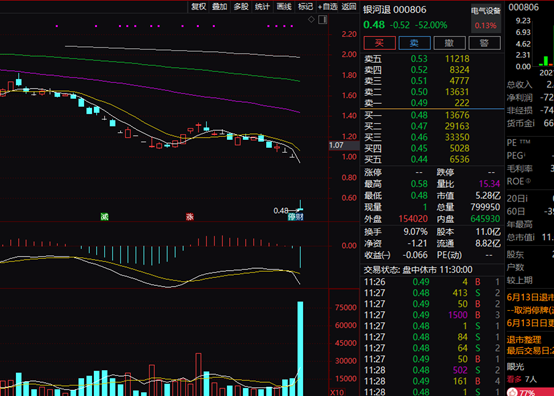Open the 6月13日退市 news link
This screenshot has width=554, height=396.
pos(530,297)
